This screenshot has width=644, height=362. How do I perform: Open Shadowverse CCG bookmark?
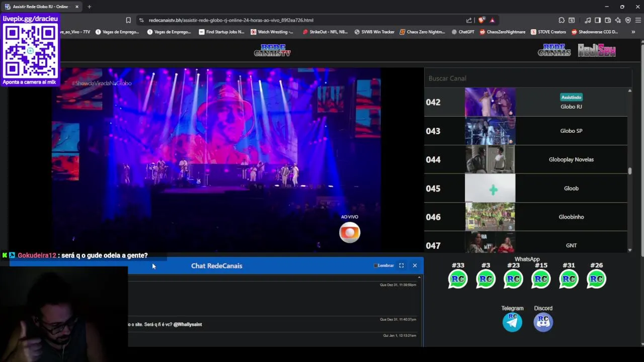(595, 32)
